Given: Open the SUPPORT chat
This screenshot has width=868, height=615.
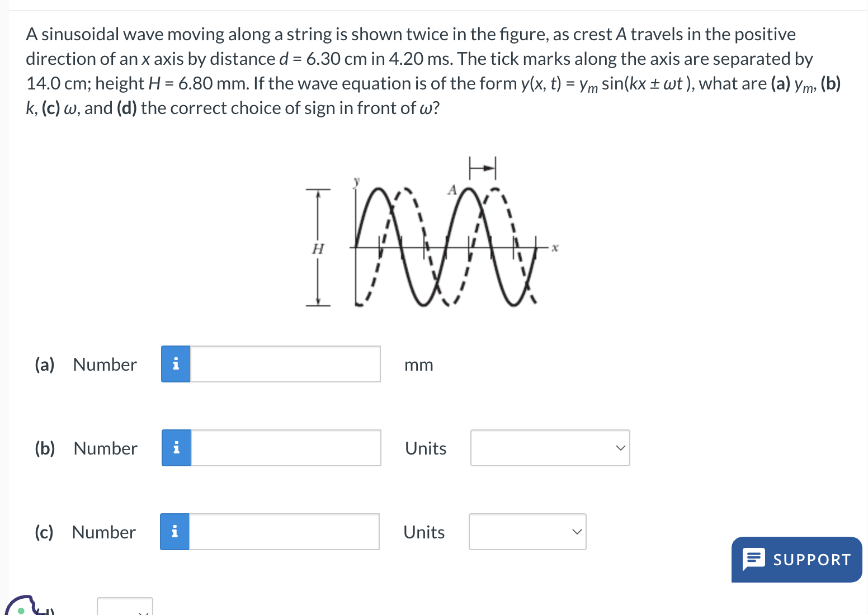Looking at the screenshot, I should pyautogui.click(x=796, y=559).
